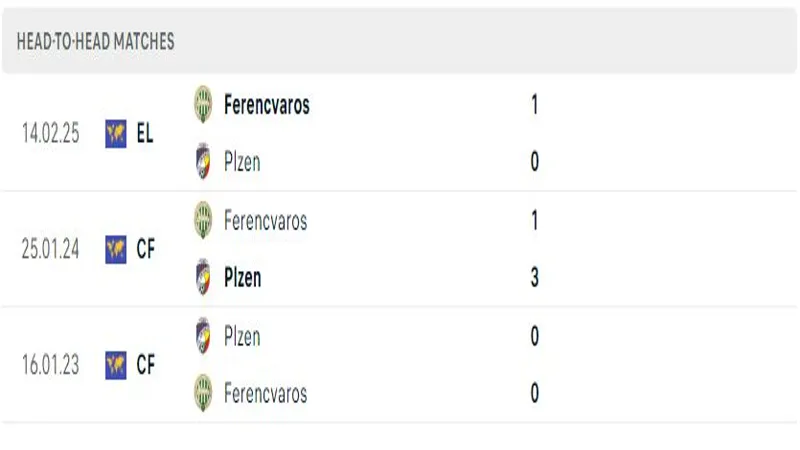Click the Plzen crest in the 16.01.23 match
The width and height of the screenshot is (800, 450).
203,336
